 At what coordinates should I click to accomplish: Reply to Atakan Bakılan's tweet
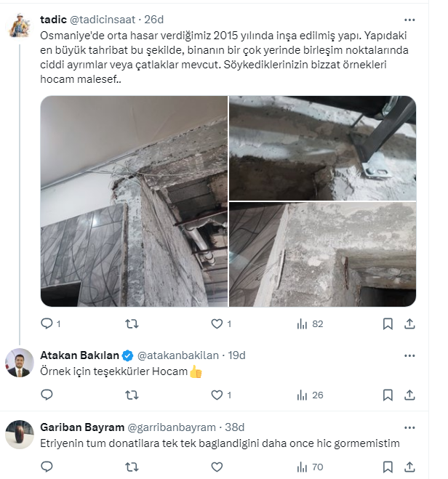click(47, 395)
